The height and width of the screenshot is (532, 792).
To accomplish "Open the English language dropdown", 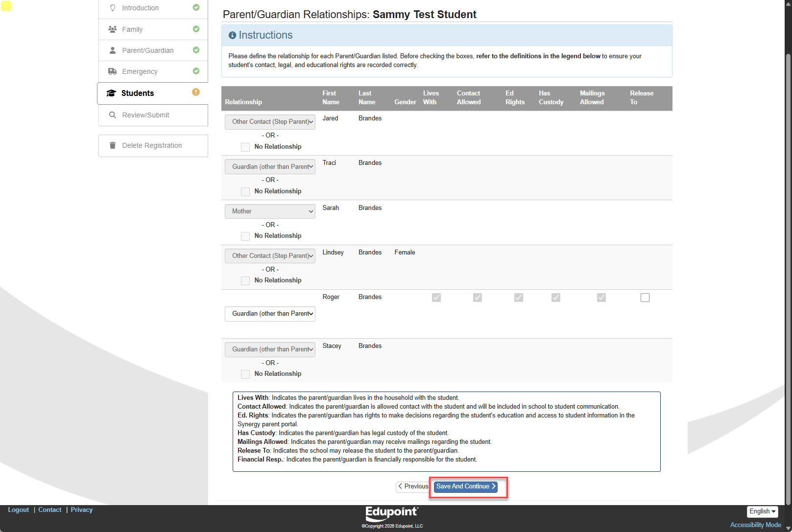I will [x=762, y=511].
